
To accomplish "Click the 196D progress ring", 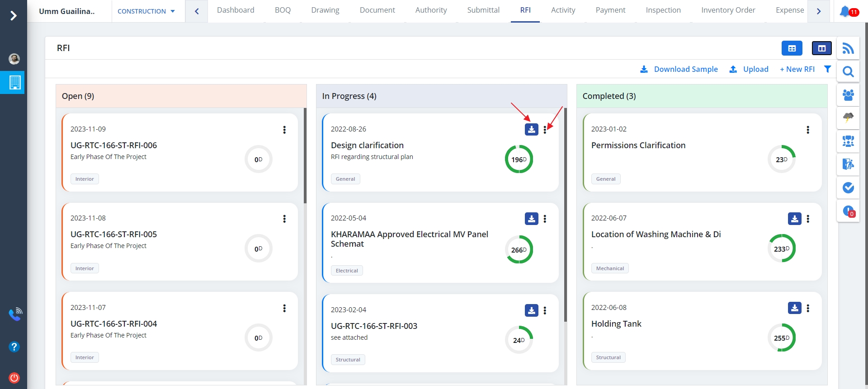I will pos(519,159).
